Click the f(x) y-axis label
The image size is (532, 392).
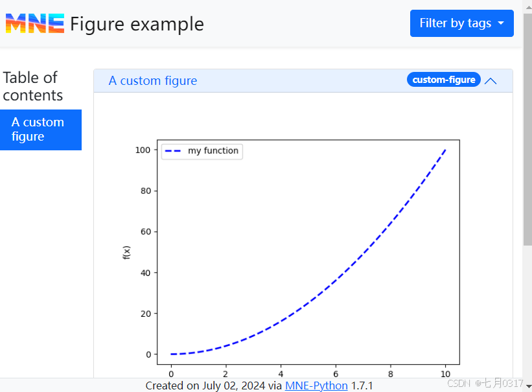pos(126,253)
